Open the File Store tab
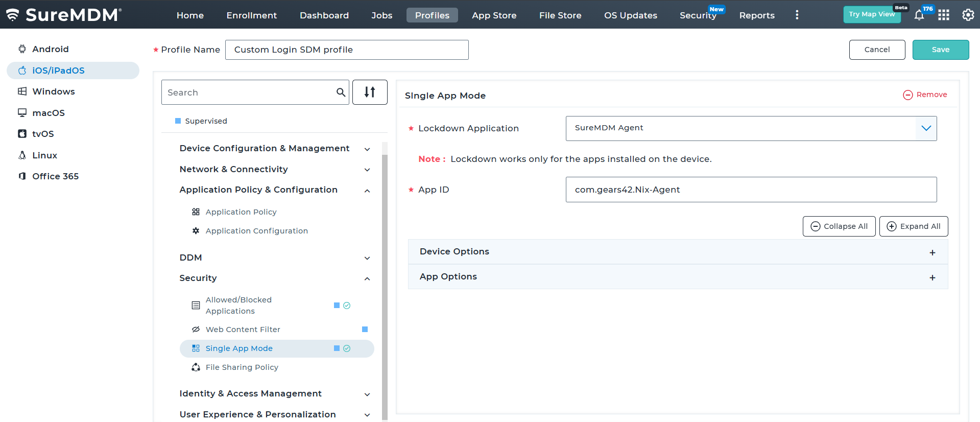This screenshot has height=422, width=980. pyautogui.click(x=560, y=15)
